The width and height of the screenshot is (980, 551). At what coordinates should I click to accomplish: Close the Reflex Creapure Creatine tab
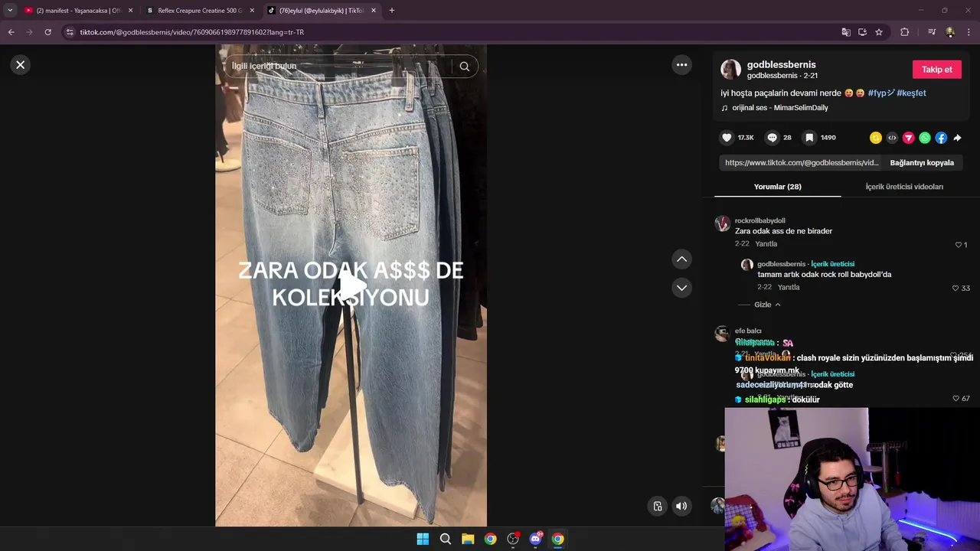click(x=252, y=11)
